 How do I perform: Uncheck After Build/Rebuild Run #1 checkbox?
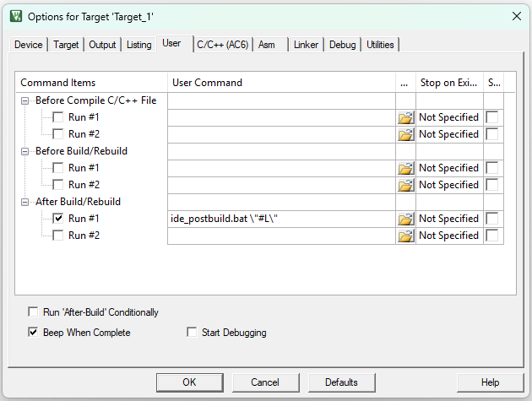tap(58, 218)
